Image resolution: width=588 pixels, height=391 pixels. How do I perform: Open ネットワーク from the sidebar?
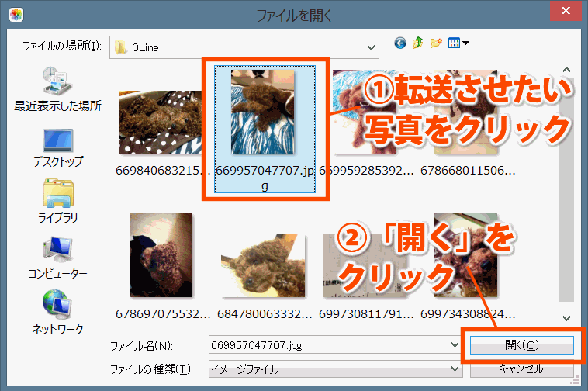point(57,313)
